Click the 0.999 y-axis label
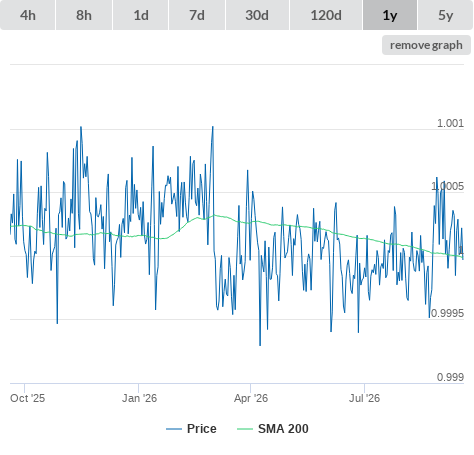This screenshot has width=474, height=455. click(x=450, y=377)
